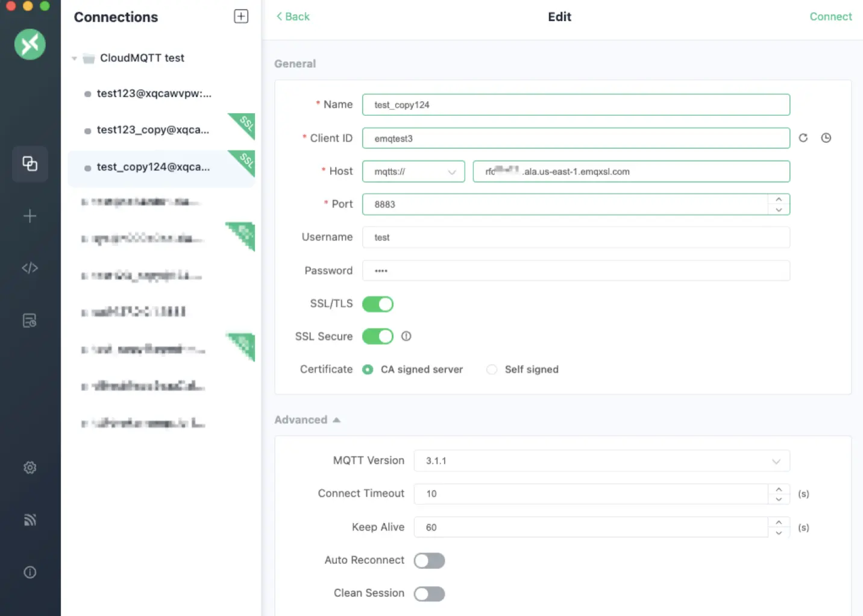Collapse the CloudMQTT test folder
Viewport: 863px width, 616px height.
point(75,58)
